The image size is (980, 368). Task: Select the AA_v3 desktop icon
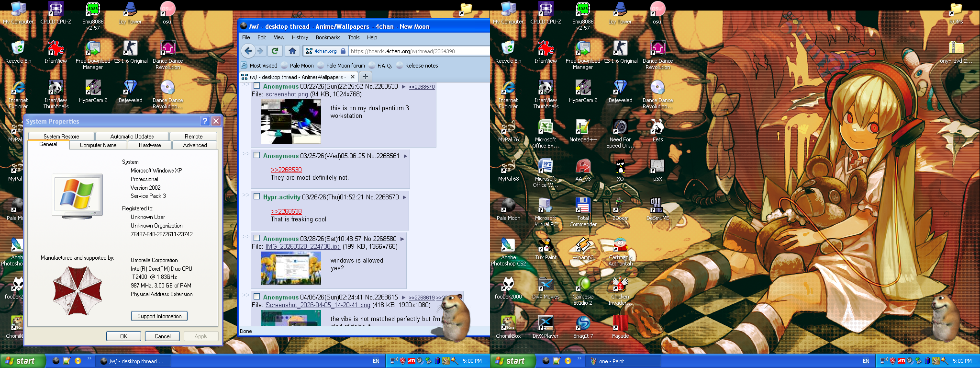pos(583,171)
